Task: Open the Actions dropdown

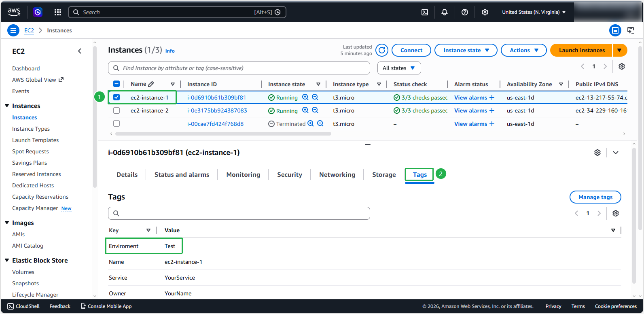Action: point(524,50)
